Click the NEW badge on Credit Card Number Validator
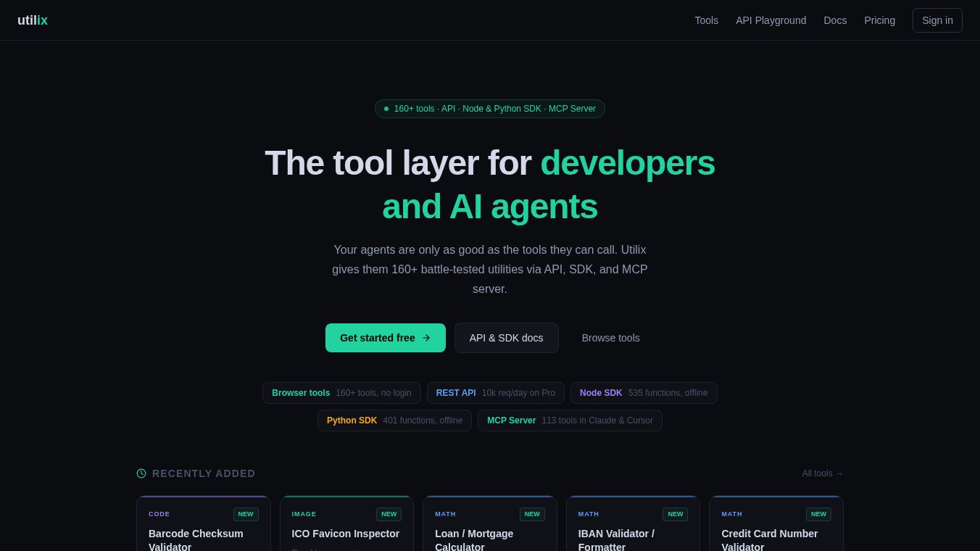 click(818, 514)
